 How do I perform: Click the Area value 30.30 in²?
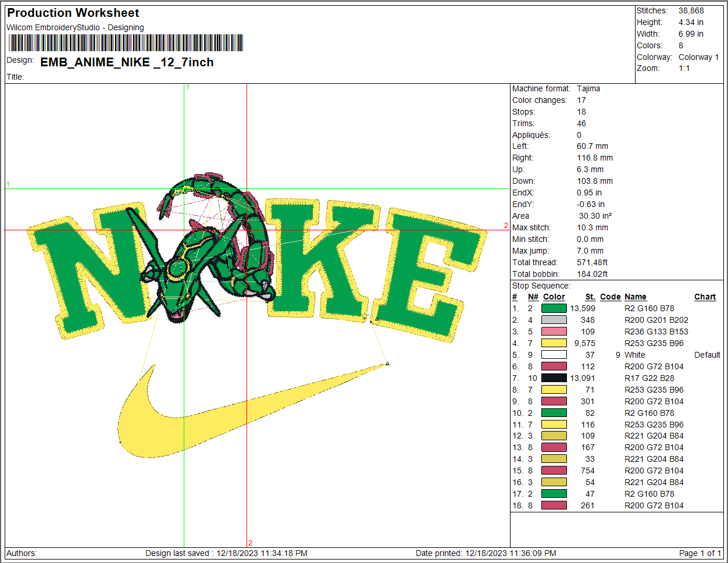click(x=595, y=216)
